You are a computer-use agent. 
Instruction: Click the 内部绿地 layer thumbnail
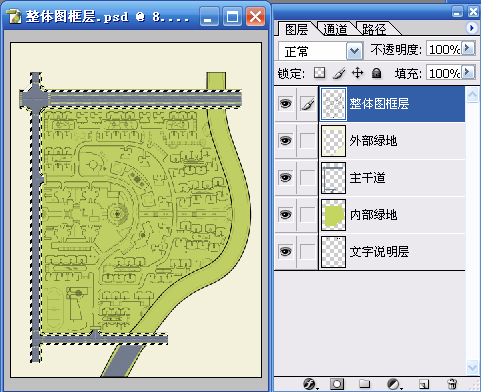pyautogui.click(x=333, y=215)
